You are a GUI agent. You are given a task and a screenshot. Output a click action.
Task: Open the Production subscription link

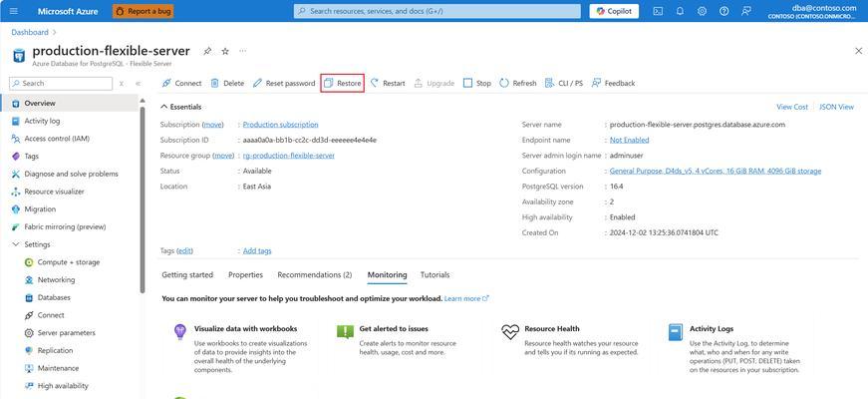281,125
